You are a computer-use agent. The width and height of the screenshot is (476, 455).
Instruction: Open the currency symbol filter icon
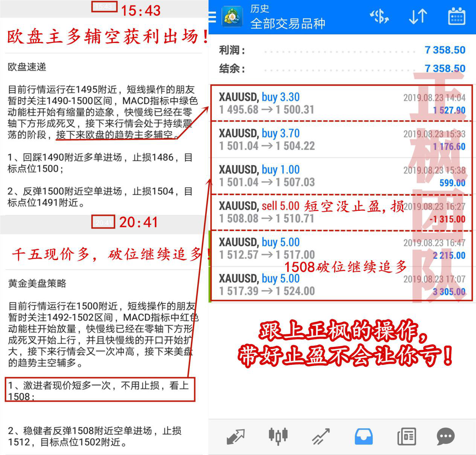pos(379,17)
